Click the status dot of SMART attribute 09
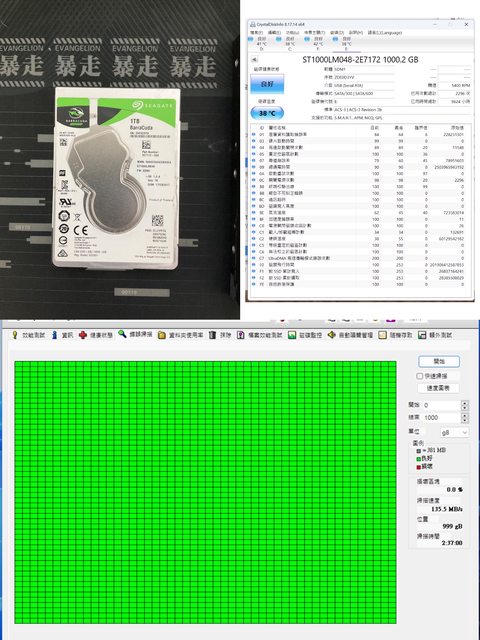The width and height of the screenshot is (480, 640). 253,167
